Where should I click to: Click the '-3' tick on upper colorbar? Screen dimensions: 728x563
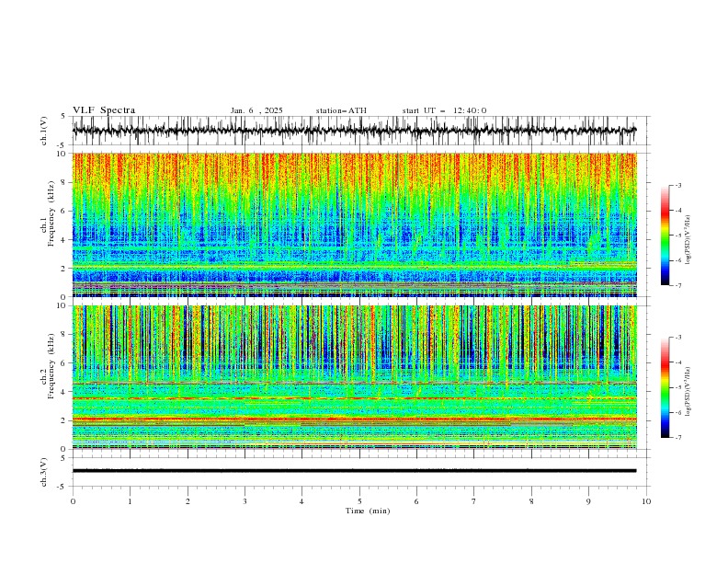pos(678,185)
